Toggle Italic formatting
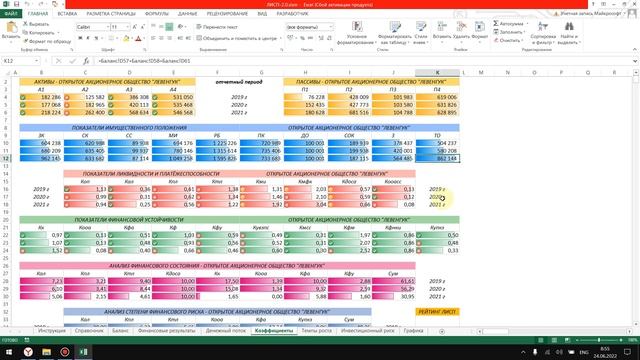The width and height of the screenshot is (640, 360). coord(88,38)
